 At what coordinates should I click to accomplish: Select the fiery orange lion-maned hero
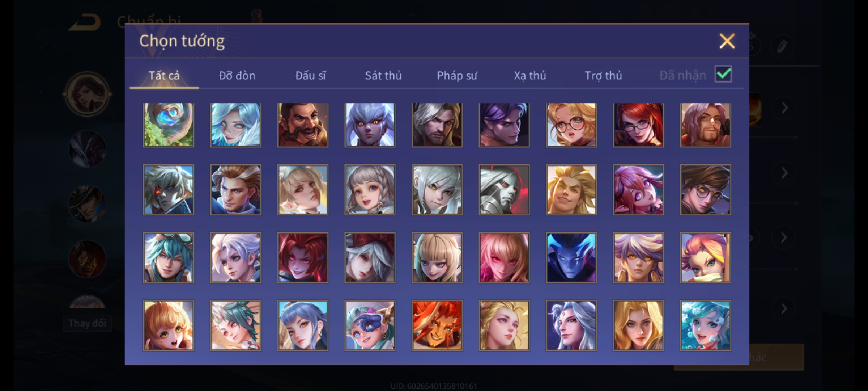pos(437,325)
